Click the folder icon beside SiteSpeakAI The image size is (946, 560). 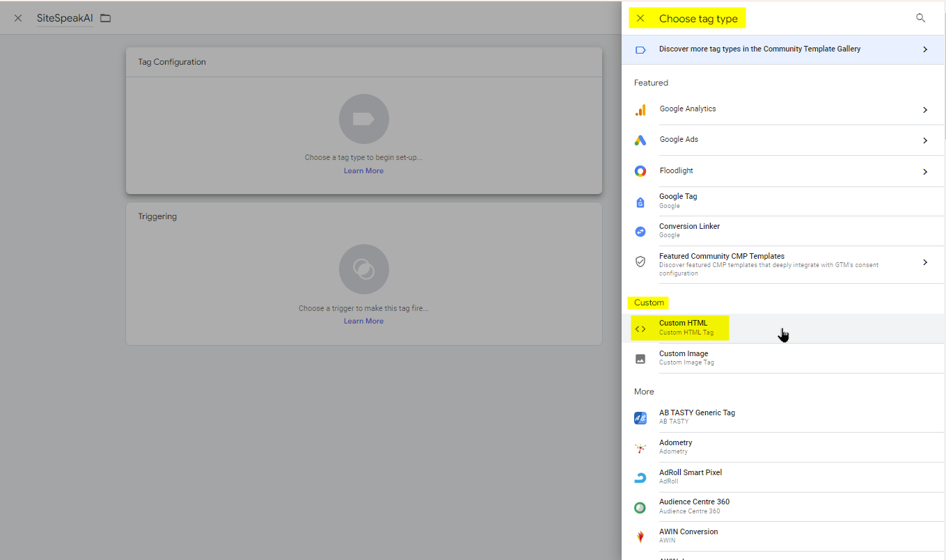tap(106, 18)
